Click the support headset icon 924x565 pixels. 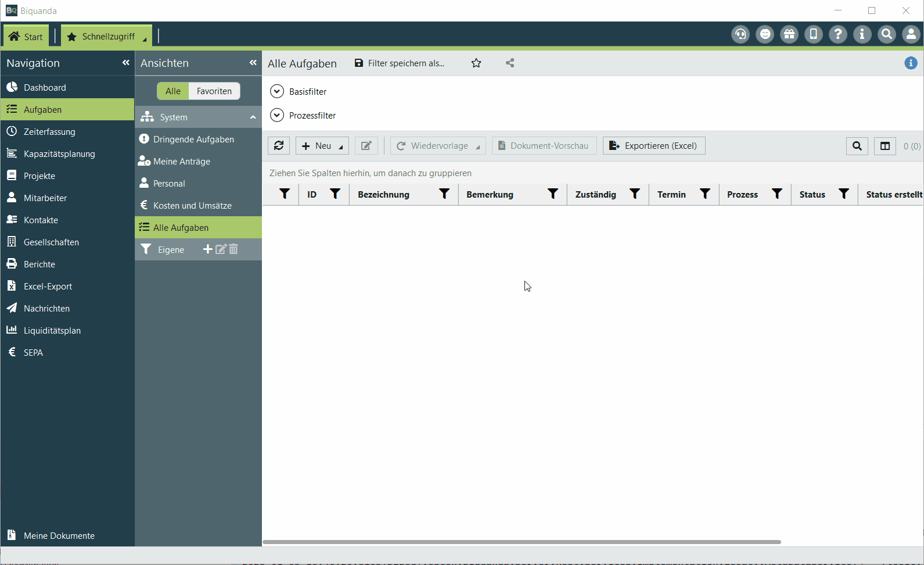[740, 35]
